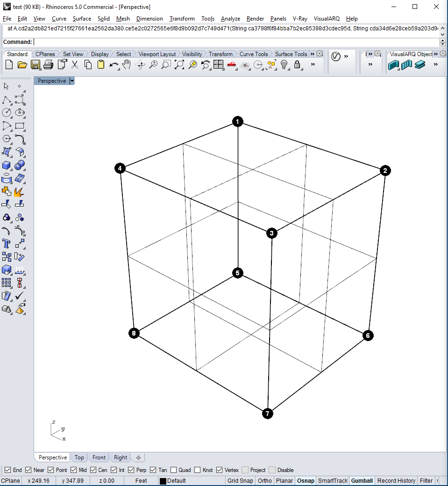Click the Explode icon in the sidebar

(x=19, y=192)
